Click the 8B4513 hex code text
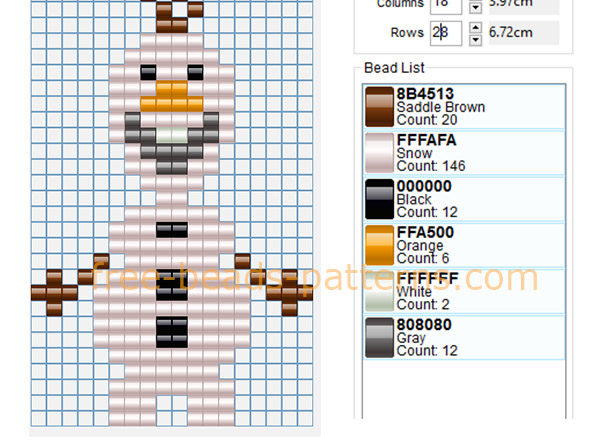The image size is (600, 440). pos(425,94)
